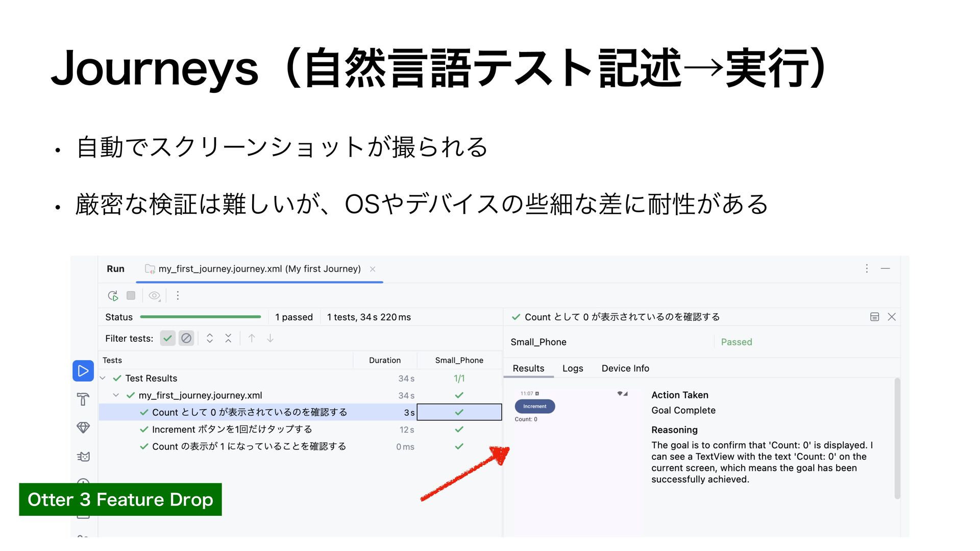
Task: Open the Logcat cat icon
Action: [x=84, y=456]
